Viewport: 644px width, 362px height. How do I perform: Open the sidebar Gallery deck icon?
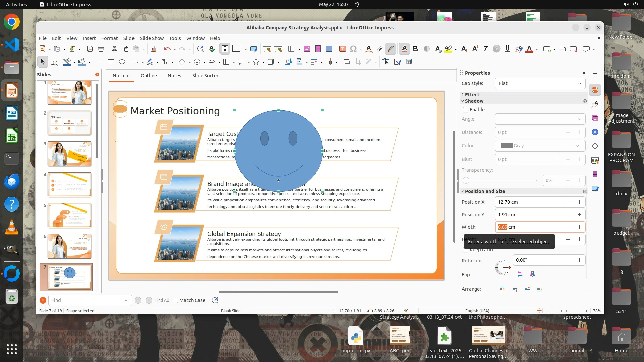click(x=595, y=118)
